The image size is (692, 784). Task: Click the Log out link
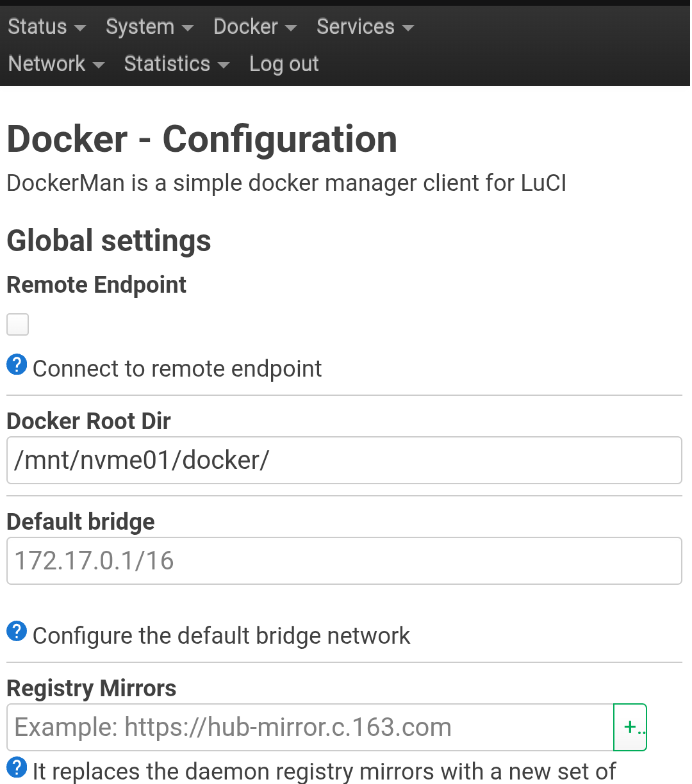(x=284, y=64)
